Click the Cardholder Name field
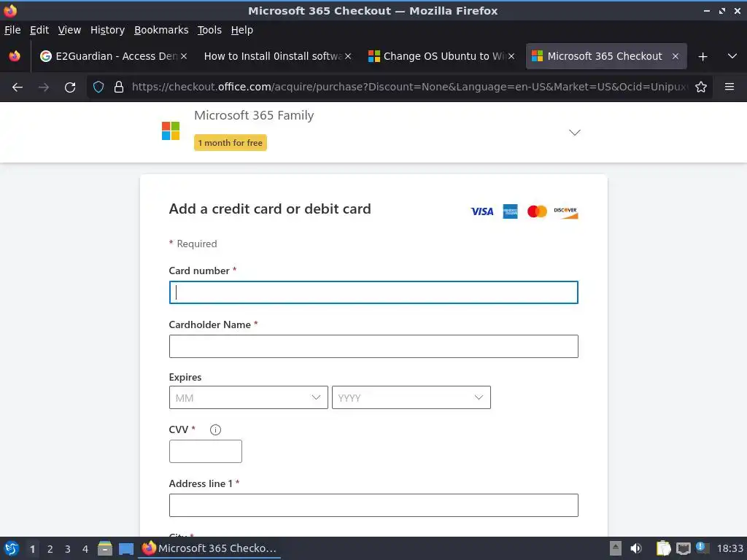747x560 pixels. [373, 346]
